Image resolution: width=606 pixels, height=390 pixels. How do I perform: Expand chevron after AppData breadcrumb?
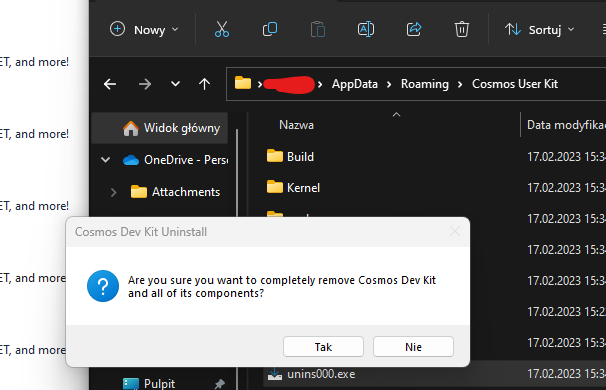point(389,84)
